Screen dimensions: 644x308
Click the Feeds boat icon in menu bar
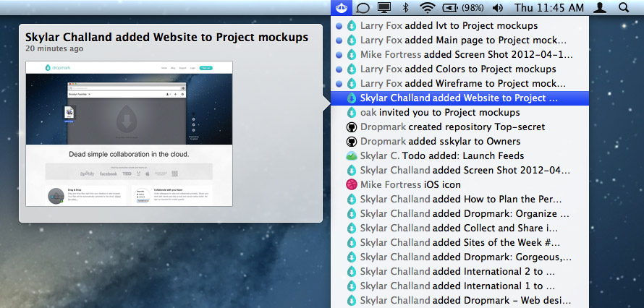coord(342,7)
